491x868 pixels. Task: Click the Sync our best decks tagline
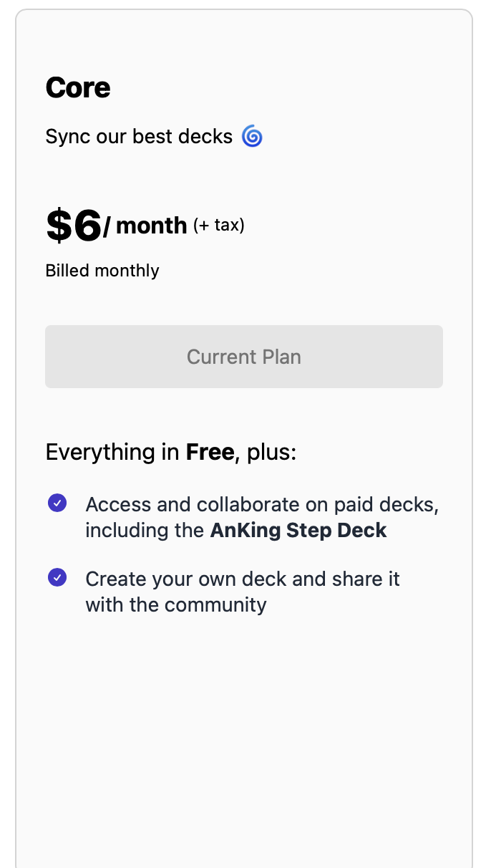[139, 136]
